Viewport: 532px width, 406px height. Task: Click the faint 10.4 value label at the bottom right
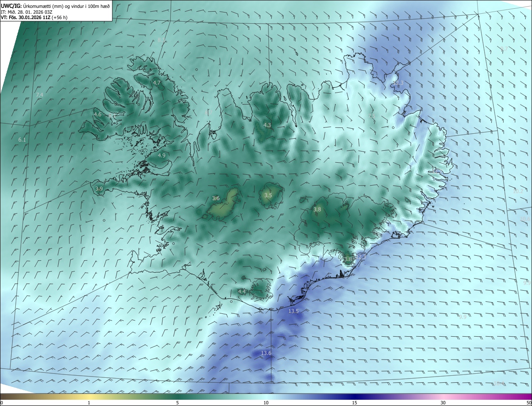(499, 383)
